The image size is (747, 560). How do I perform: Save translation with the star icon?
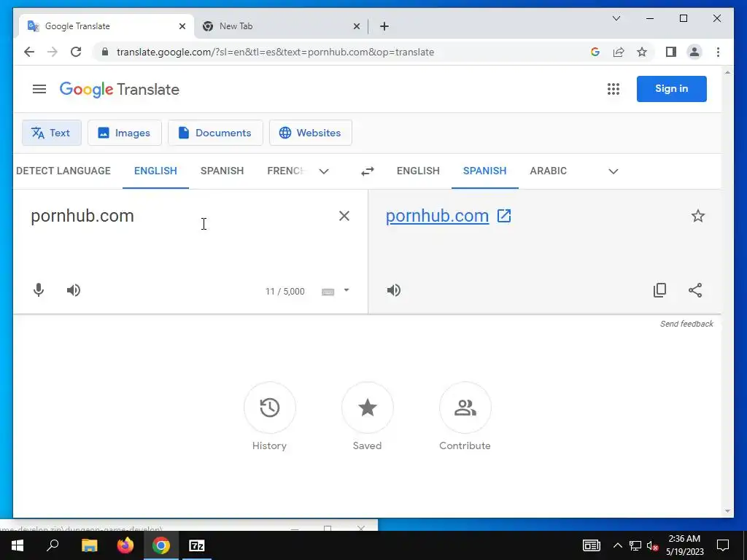(698, 216)
